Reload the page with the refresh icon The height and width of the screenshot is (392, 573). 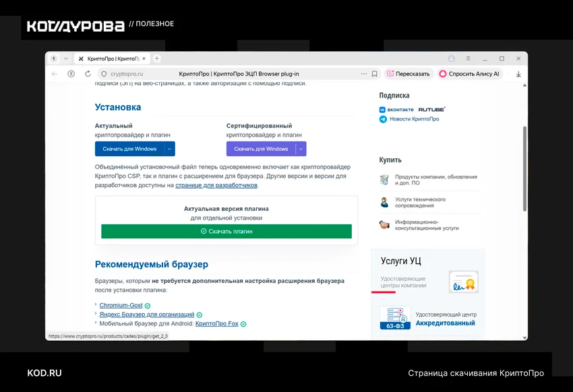[x=88, y=73]
